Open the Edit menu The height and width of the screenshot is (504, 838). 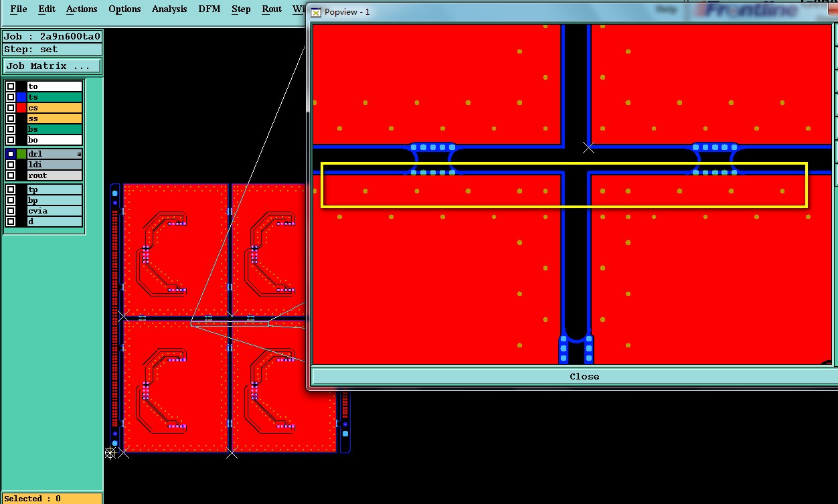click(x=47, y=9)
